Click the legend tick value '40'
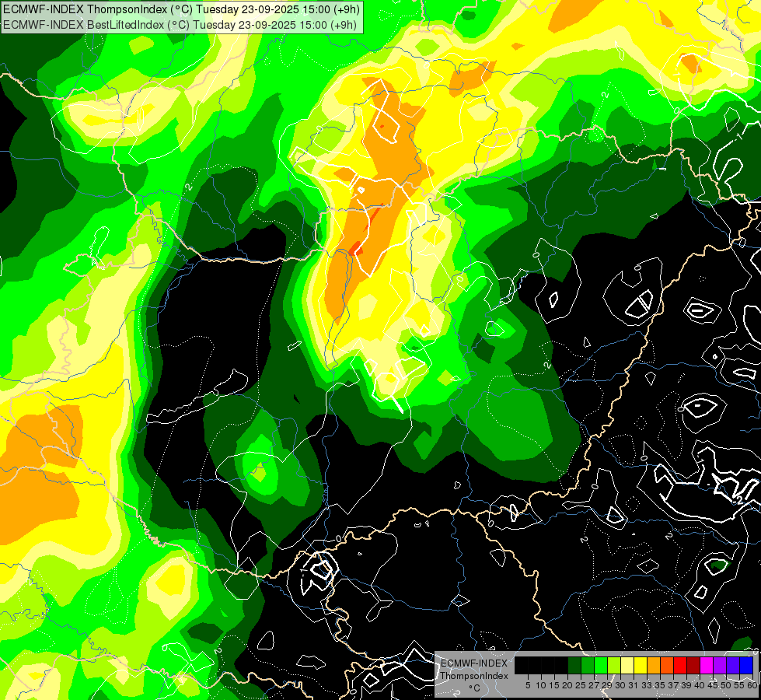 point(700,685)
